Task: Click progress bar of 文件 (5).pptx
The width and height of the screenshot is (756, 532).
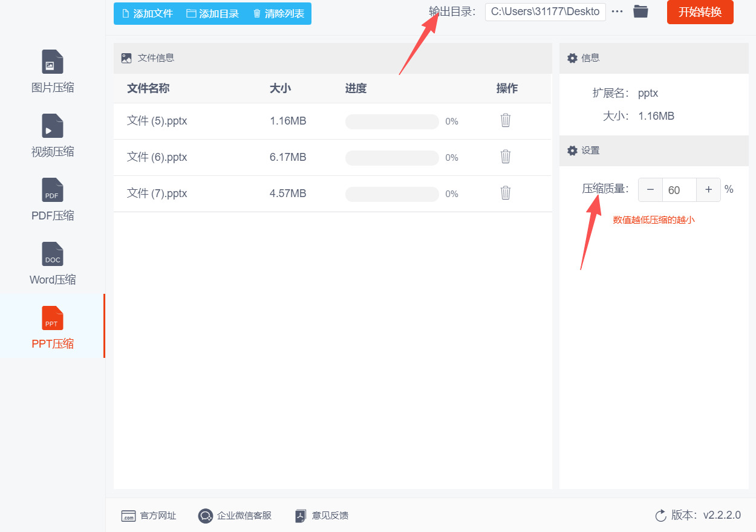Action: click(x=392, y=122)
